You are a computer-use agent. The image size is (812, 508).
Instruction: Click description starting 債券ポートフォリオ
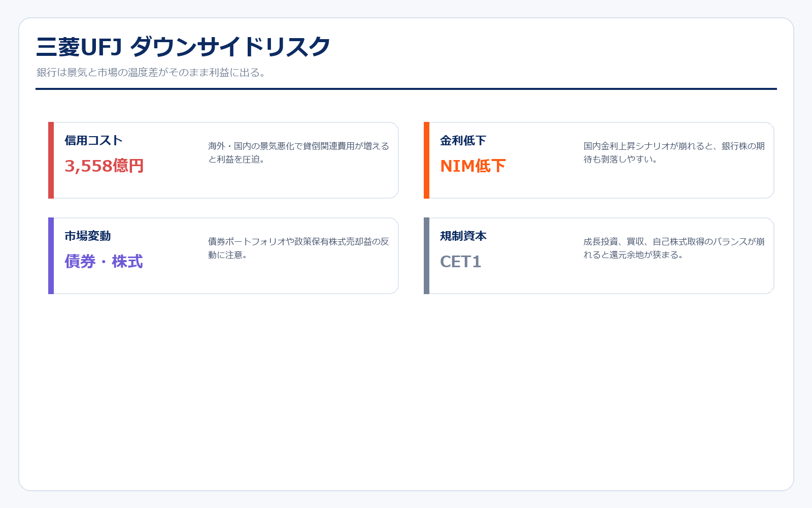[298, 248]
